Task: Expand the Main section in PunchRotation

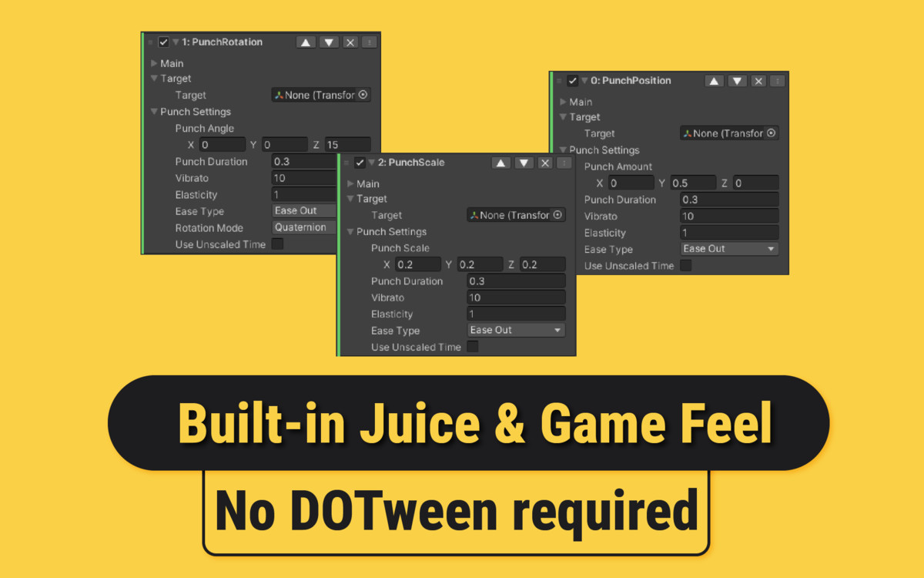Action: 155,63
